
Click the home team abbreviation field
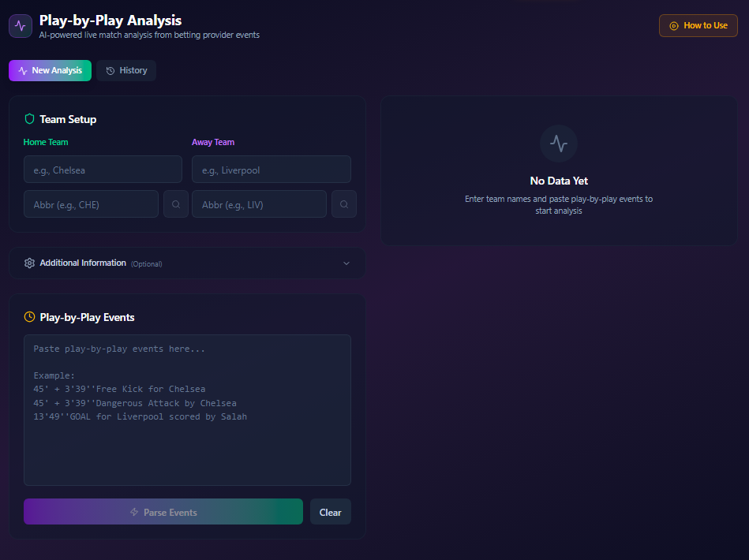click(x=91, y=204)
